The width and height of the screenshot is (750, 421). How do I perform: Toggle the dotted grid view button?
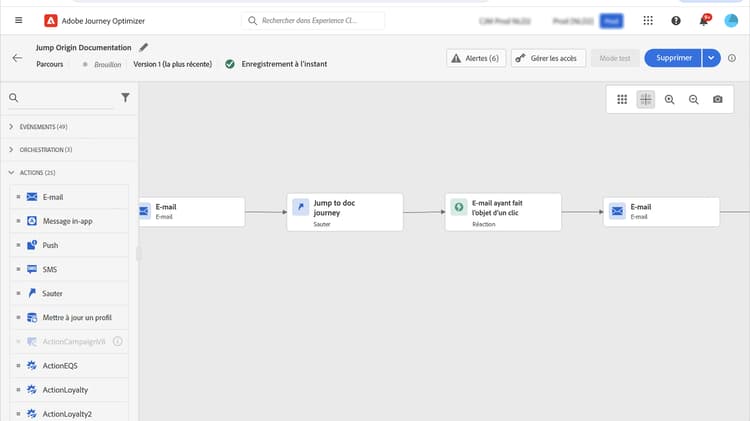tap(621, 99)
